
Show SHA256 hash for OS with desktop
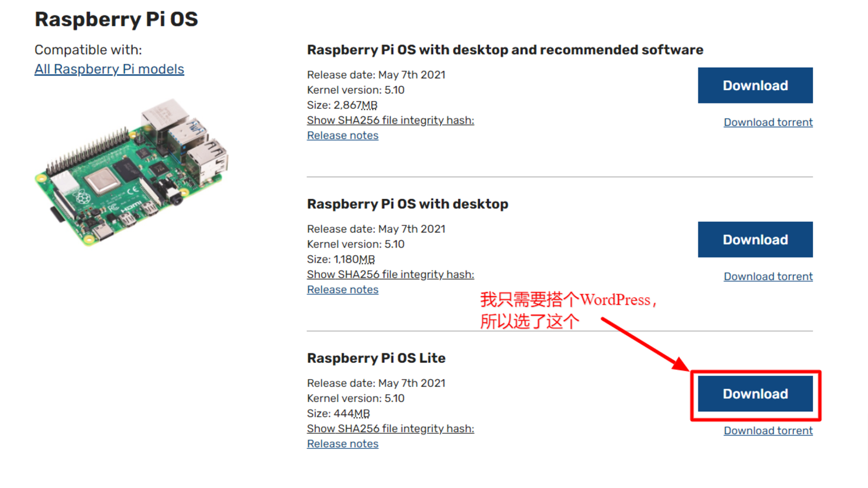(x=390, y=274)
